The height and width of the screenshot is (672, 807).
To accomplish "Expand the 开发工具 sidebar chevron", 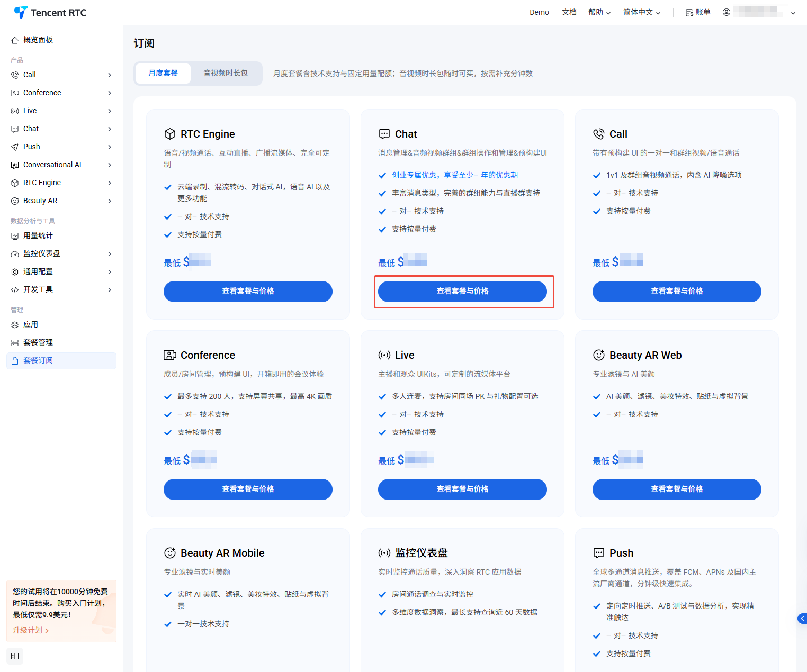I will [x=110, y=290].
